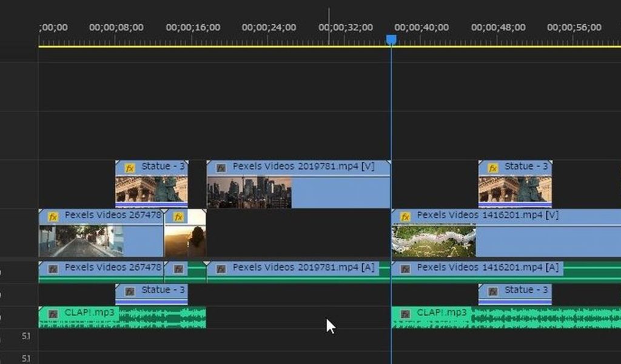
Task: Select the street scene thumbnail clip
Action: [x=81, y=240]
